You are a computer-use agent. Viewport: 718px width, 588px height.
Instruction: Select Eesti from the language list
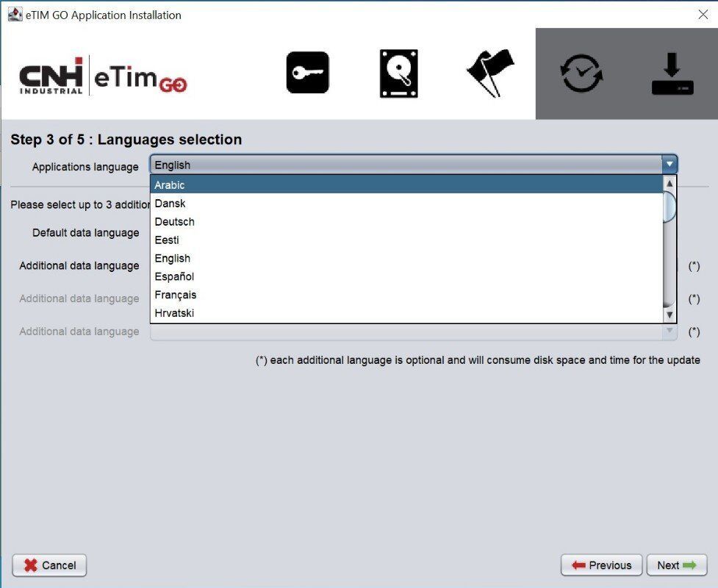tap(406, 240)
